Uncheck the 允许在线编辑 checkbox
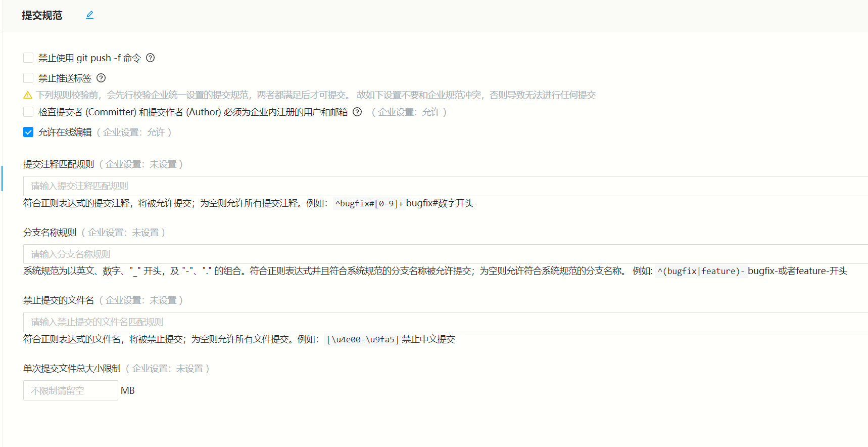The width and height of the screenshot is (868, 447). coord(28,132)
